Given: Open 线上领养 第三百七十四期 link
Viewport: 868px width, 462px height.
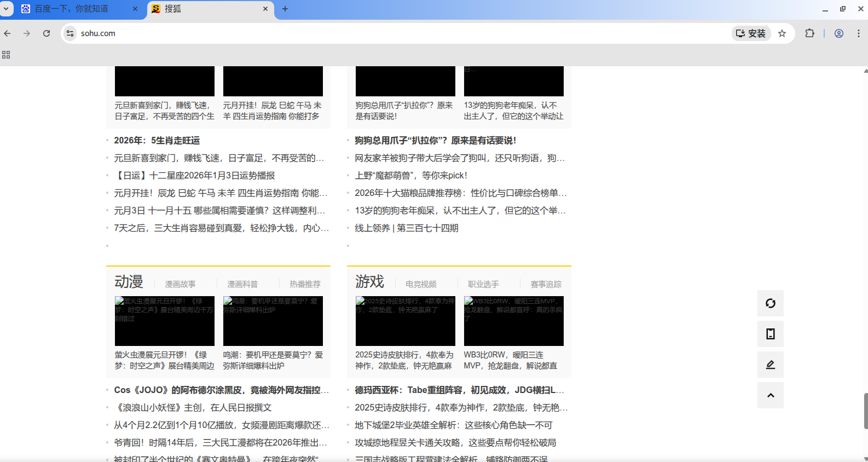Looking at the screenshot, I should click(407, 228).
